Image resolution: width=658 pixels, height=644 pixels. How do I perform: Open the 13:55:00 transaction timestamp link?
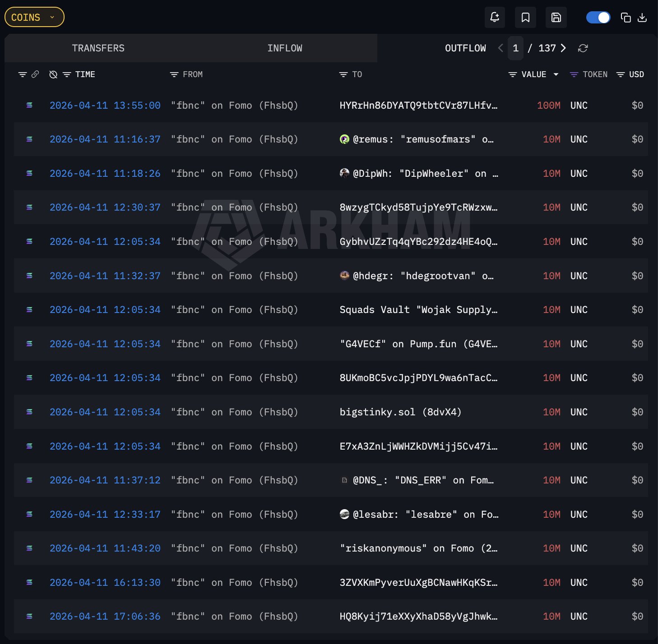coord(105,106)
